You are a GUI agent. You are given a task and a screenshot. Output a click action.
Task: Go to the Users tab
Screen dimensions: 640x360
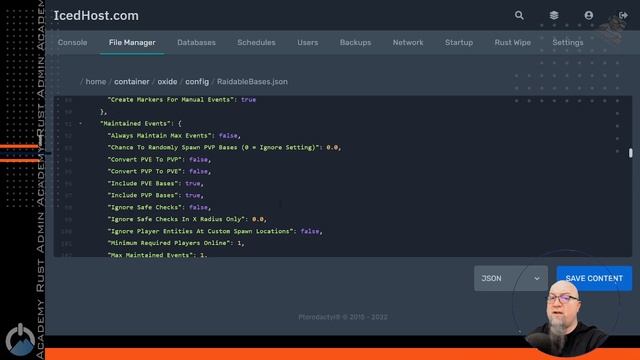click(x=307, y=42)
